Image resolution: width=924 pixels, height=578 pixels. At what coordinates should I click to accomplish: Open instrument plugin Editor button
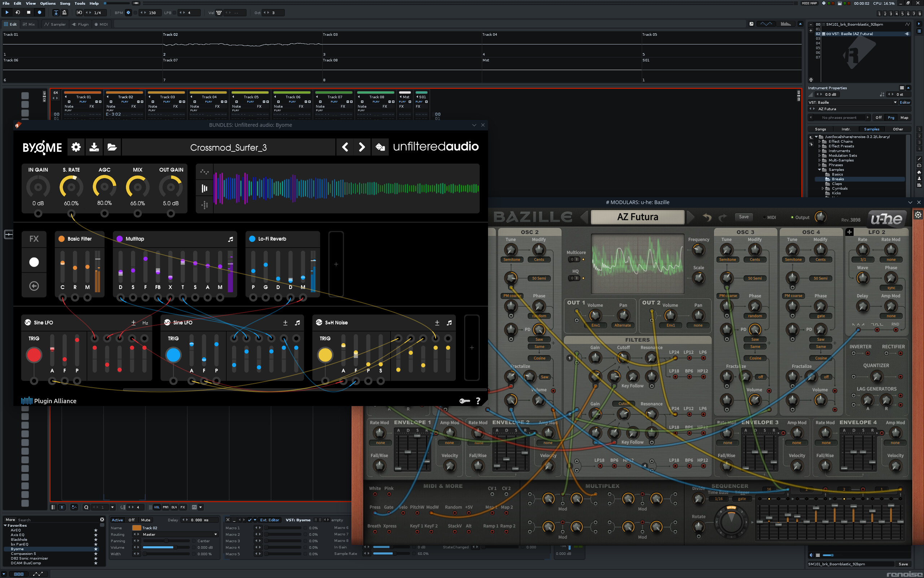pyautogui.click(x=905, y=103)
